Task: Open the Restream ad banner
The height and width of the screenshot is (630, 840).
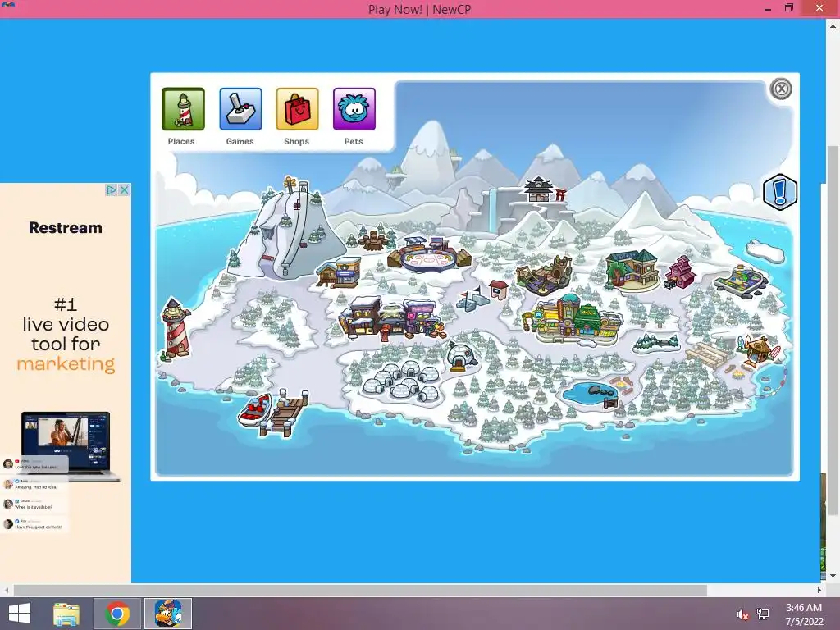Action: pos(66,383)
